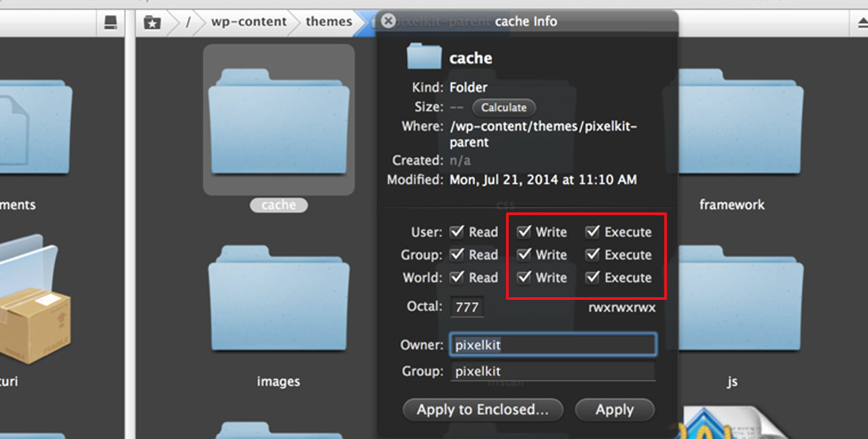Toggle the World Read checkbox
The height and width of the screenshot is (439, 868).
pos(457,278)
